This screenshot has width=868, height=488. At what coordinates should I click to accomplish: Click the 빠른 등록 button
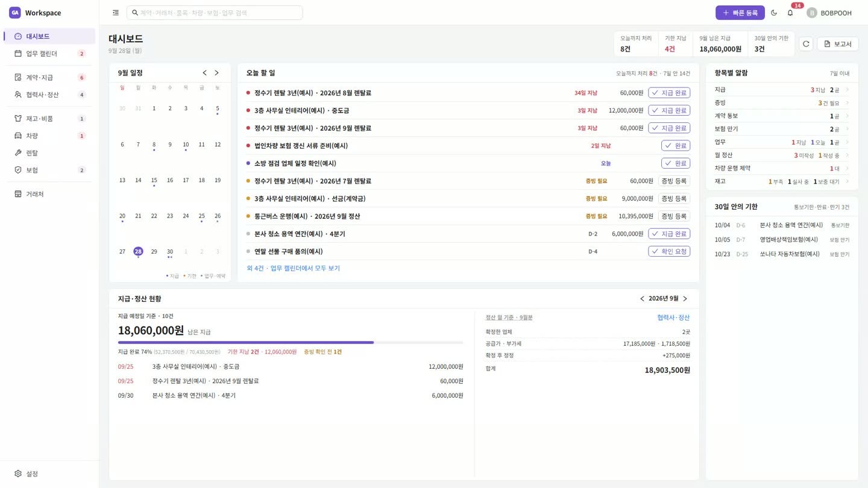[740, 13]
